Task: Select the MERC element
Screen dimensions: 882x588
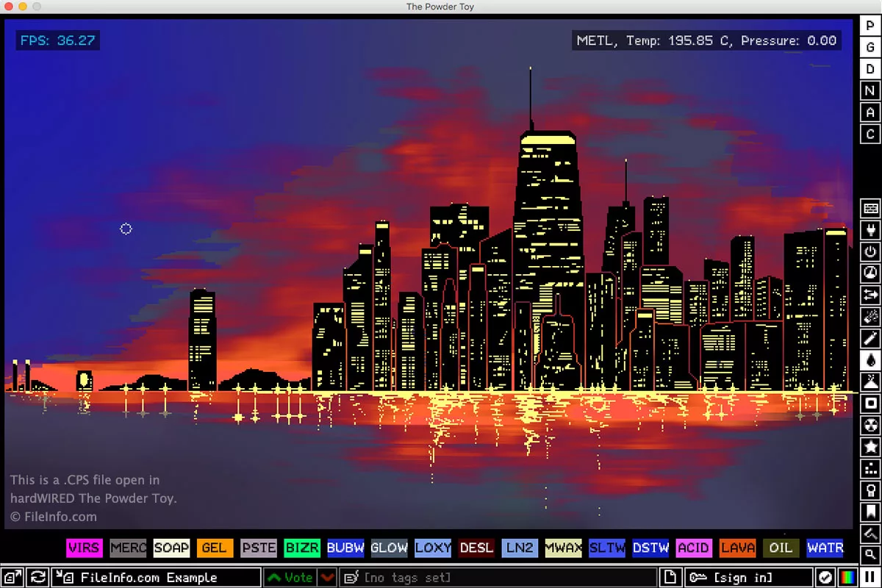Action: pos(128,548)
